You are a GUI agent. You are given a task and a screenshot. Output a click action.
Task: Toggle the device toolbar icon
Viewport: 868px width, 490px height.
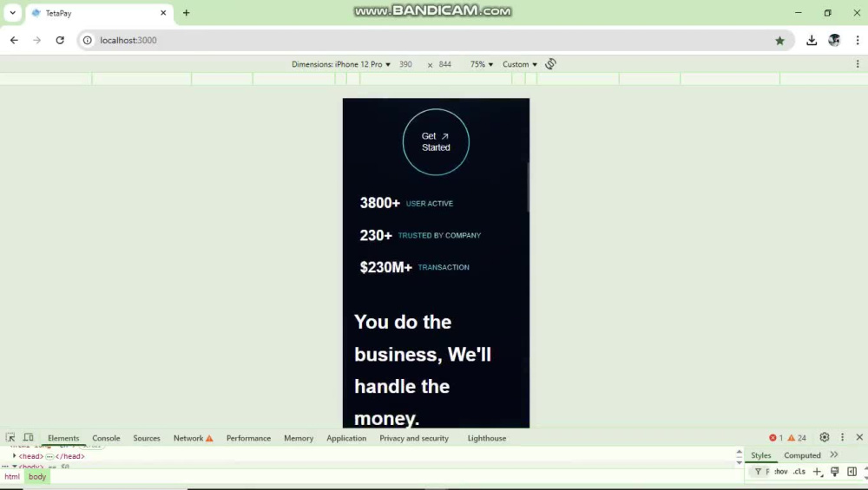29,437
